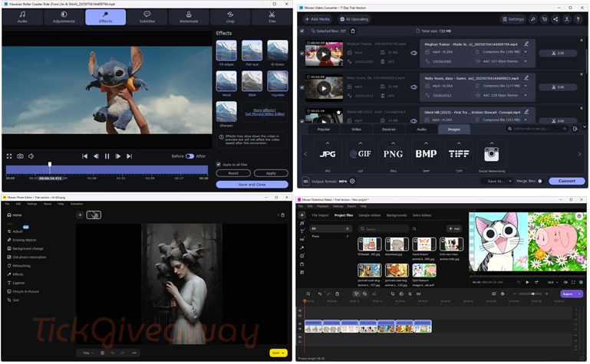Click the AI Upscaling button
Viewport: 590px width, 364px height.
click(x=354, y=19)
